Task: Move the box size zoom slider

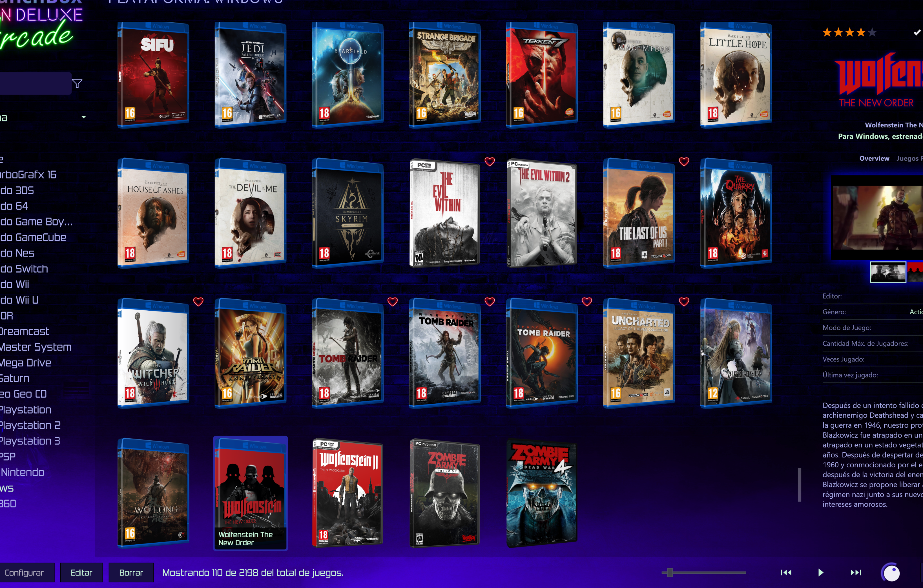Action: point(670,572)
